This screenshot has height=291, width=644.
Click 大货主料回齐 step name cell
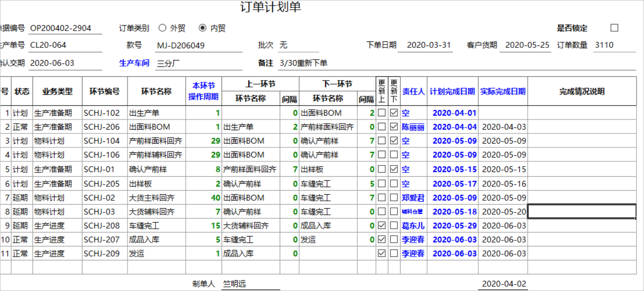coord(157,198)
